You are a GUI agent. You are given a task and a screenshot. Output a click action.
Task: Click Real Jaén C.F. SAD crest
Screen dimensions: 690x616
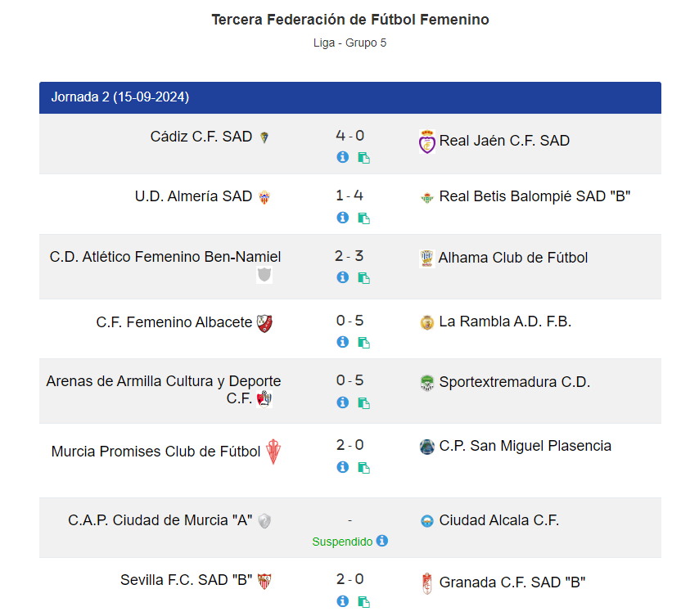click(x=426, y=142)
